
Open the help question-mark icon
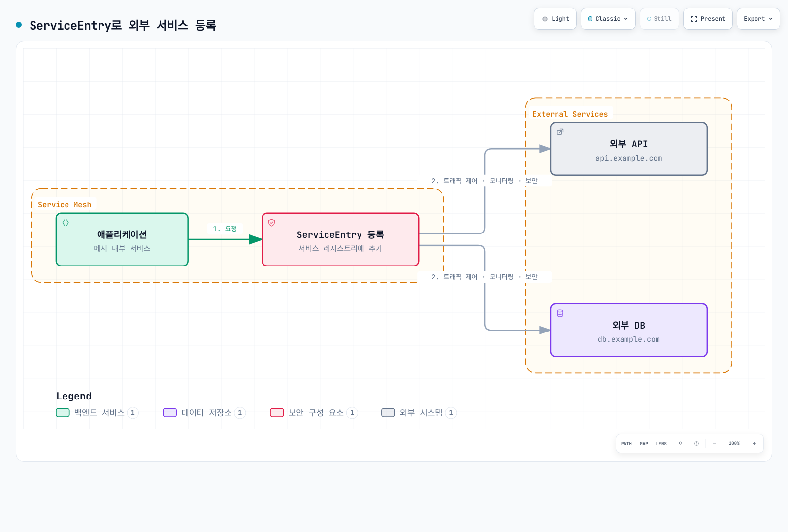[696, 444]
